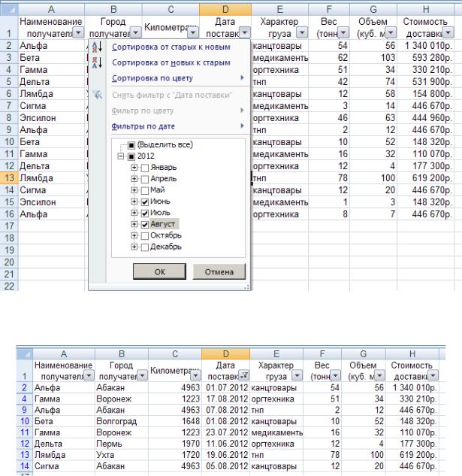Open Вес (тонн) filter dropdown in upper sheet
The height and width of the screenshot is (476, 462).
[343, 32]
